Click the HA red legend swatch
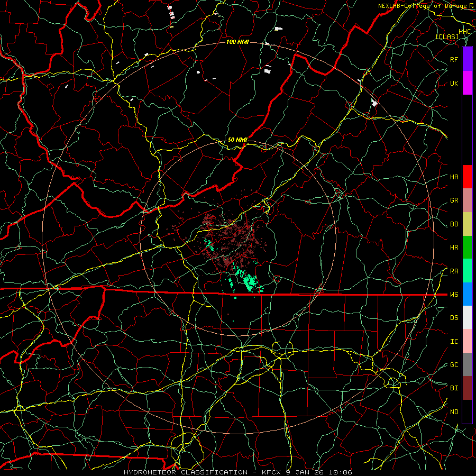 point(467,177)
